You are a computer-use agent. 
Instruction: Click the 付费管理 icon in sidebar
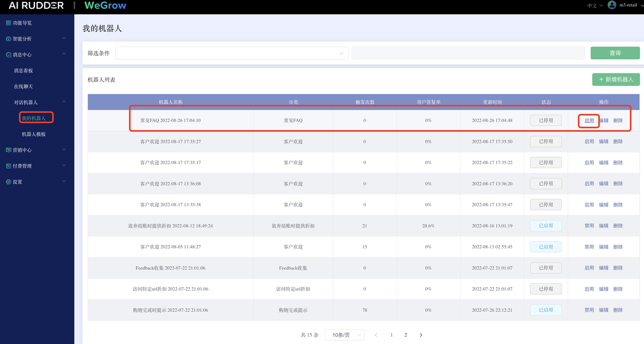pyautogui.click(x=9, y=166)
